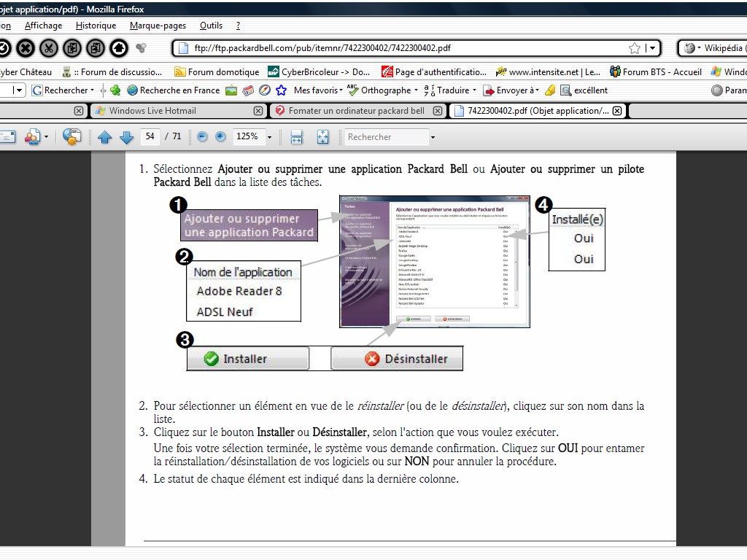Click the fit full page icon

pos(323,137)
